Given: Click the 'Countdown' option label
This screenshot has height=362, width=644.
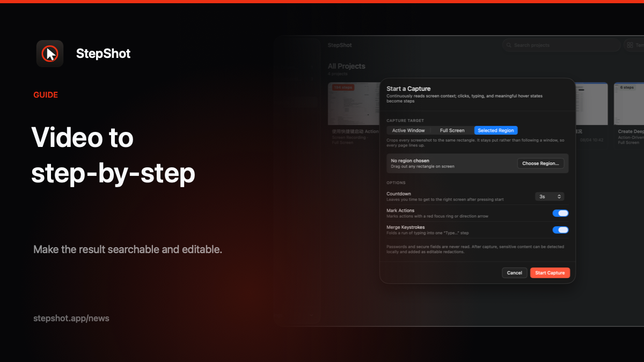Looking at the screenshot, I should (399, 194).
